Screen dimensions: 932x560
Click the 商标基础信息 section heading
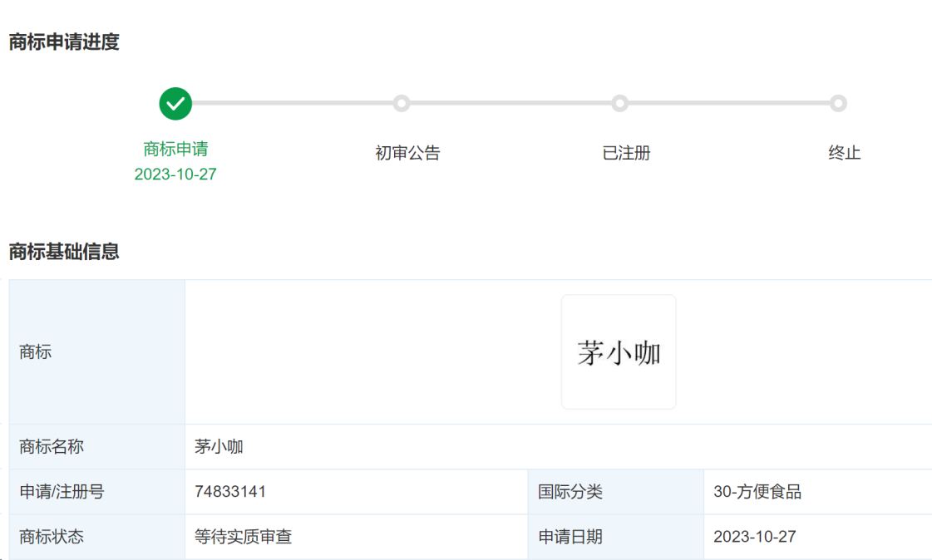[64, 252]
